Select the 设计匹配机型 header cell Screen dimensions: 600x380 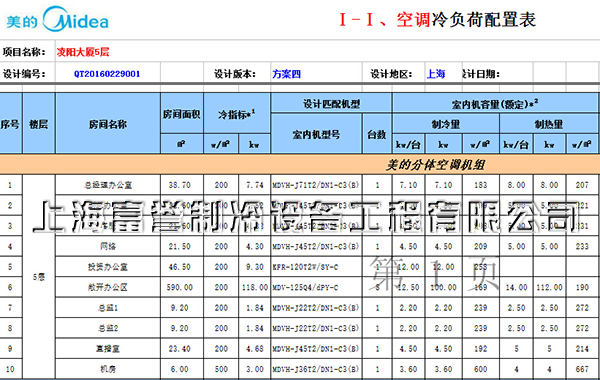[331, 103]
